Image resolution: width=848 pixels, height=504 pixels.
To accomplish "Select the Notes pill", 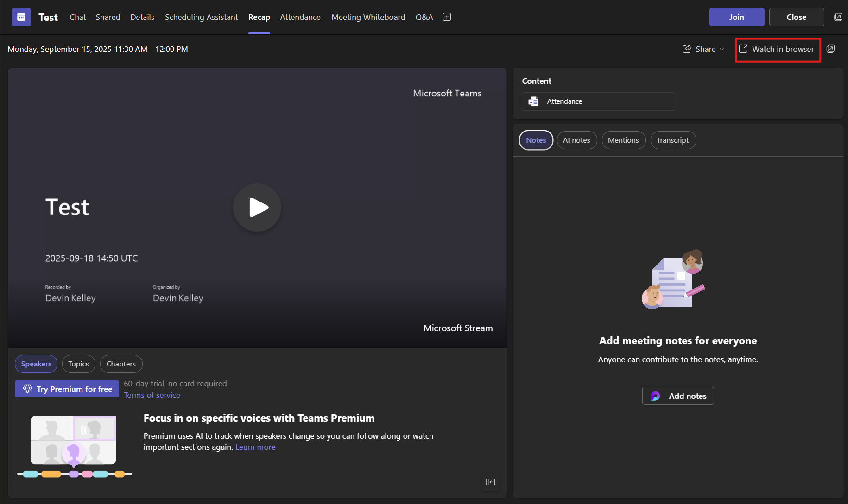I will tap(536, 140).
